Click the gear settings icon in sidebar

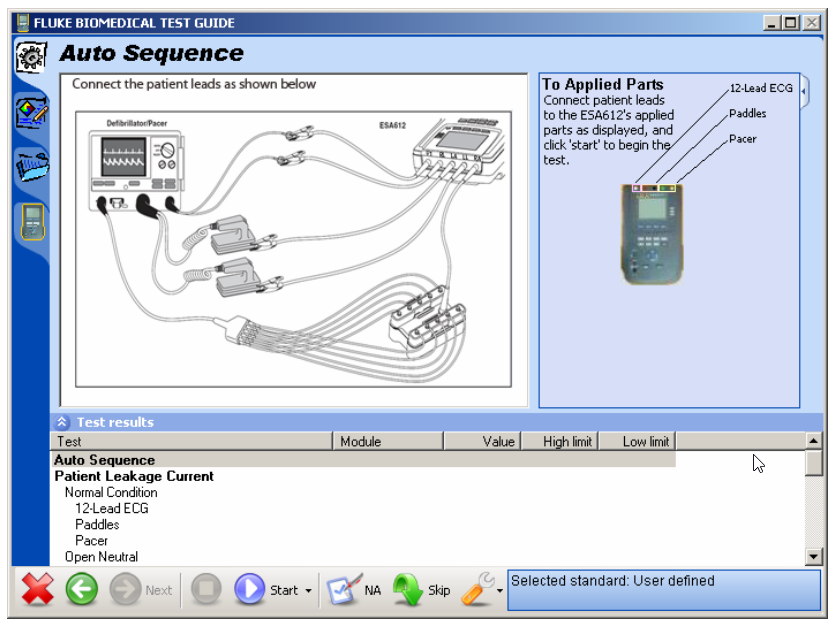(x=31, y=57)
